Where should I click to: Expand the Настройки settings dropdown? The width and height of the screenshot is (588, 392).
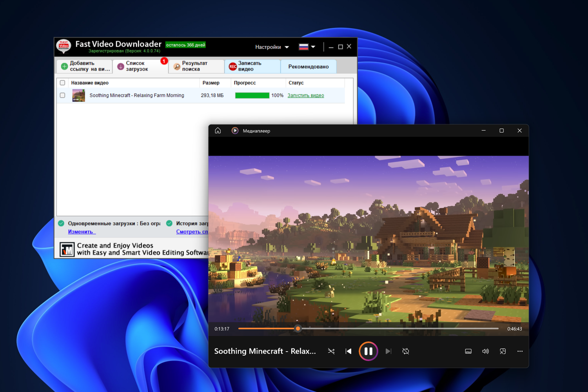pyautogui.click(x=272, y=47)
